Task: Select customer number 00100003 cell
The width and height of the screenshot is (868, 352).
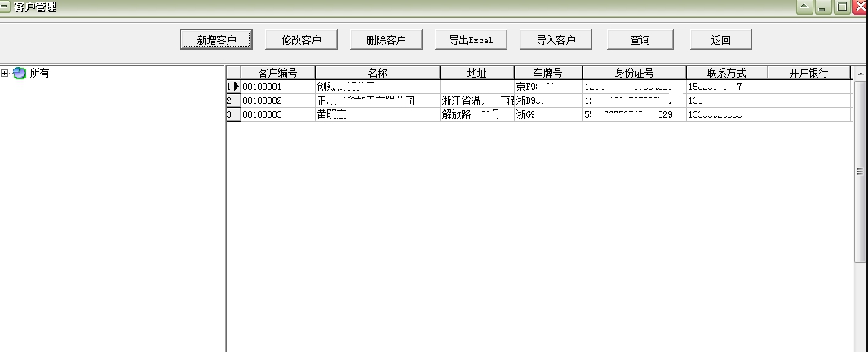Action: [278, 114]
